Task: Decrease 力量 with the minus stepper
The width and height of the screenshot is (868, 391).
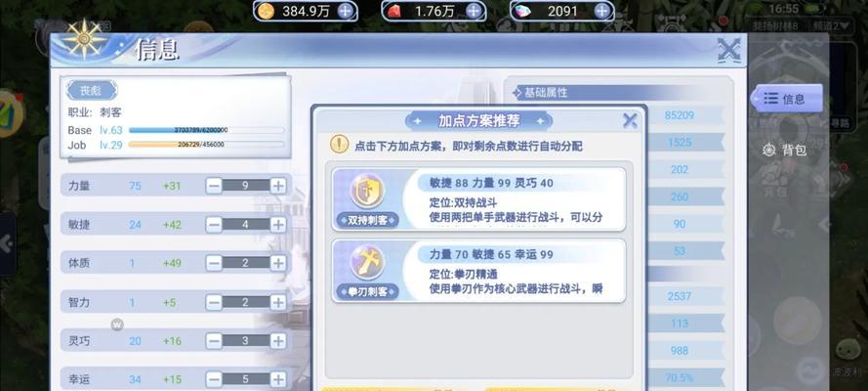Action: (x=214, y=186)
